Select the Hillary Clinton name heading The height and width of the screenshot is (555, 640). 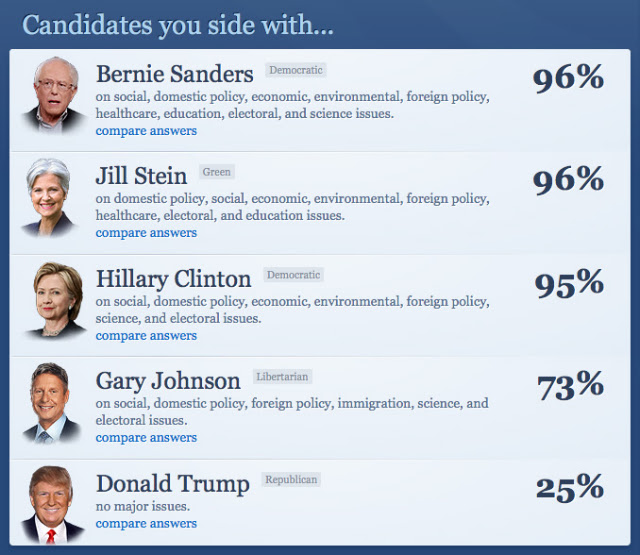click(173, 280)
